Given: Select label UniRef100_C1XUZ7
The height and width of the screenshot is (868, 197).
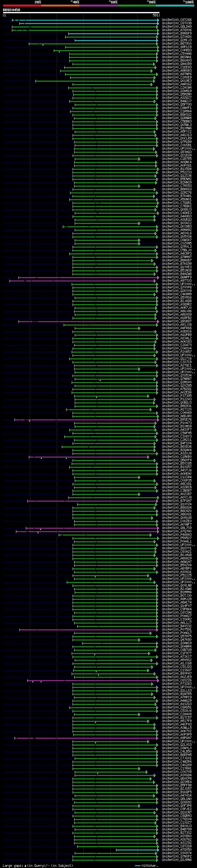Looking at the screenshot, I should [x=176, y=822].
